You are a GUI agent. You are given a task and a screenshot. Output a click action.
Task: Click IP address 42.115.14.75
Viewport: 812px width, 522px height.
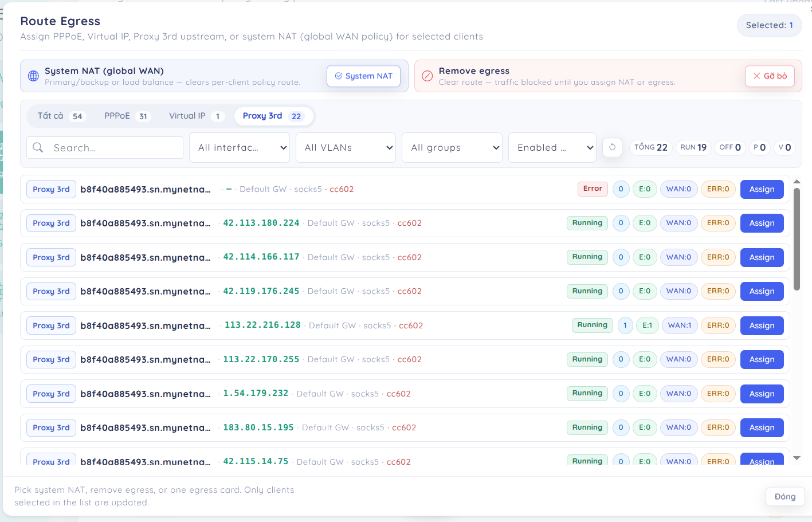(256, 461)
